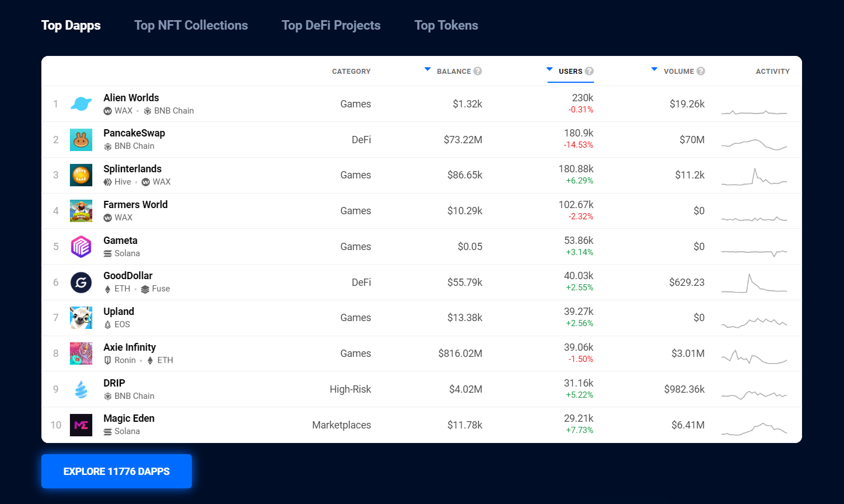
Task: Click the Alien Worlds planet logo
Action: click(x=81, y=104)
